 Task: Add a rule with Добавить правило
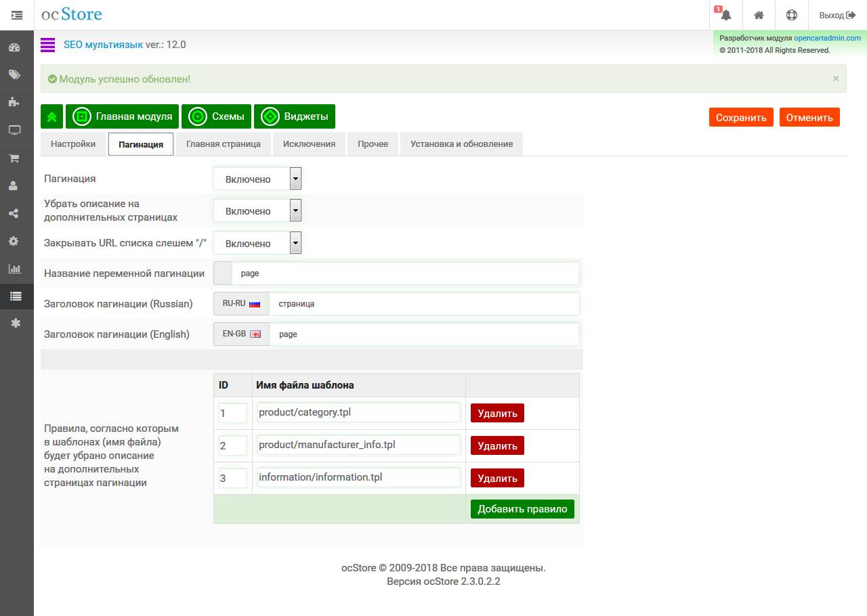[x=522, y=509]
